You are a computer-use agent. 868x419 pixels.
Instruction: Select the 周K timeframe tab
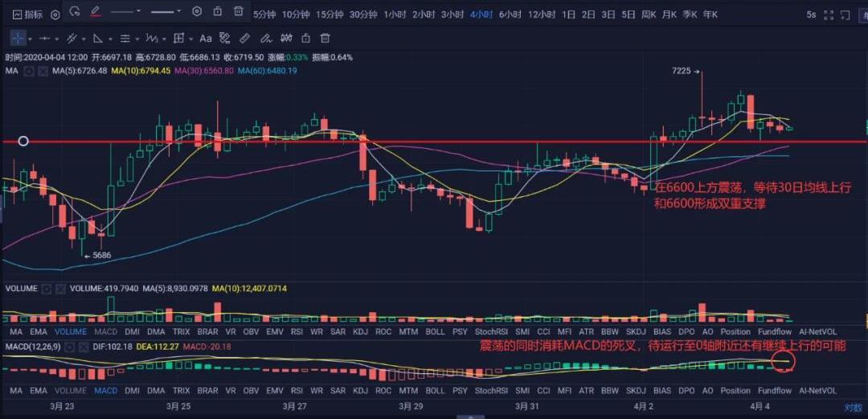point(649,14)
